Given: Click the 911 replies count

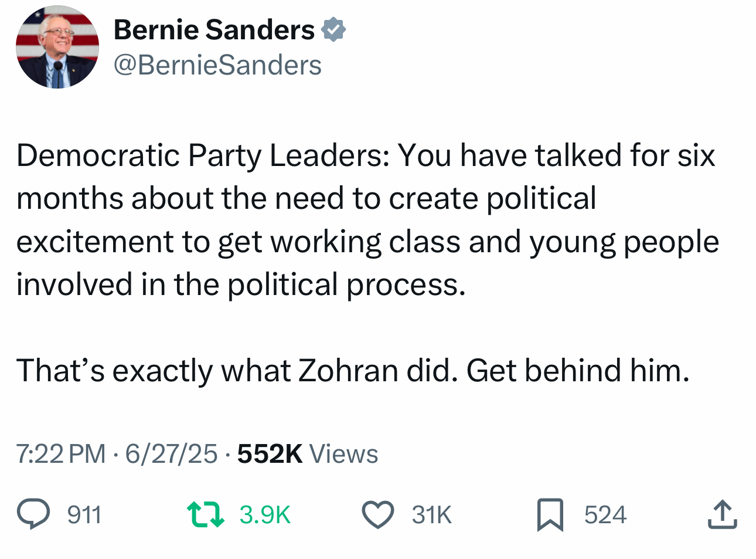Looking at the screenshot, I should tap(84, 515).
